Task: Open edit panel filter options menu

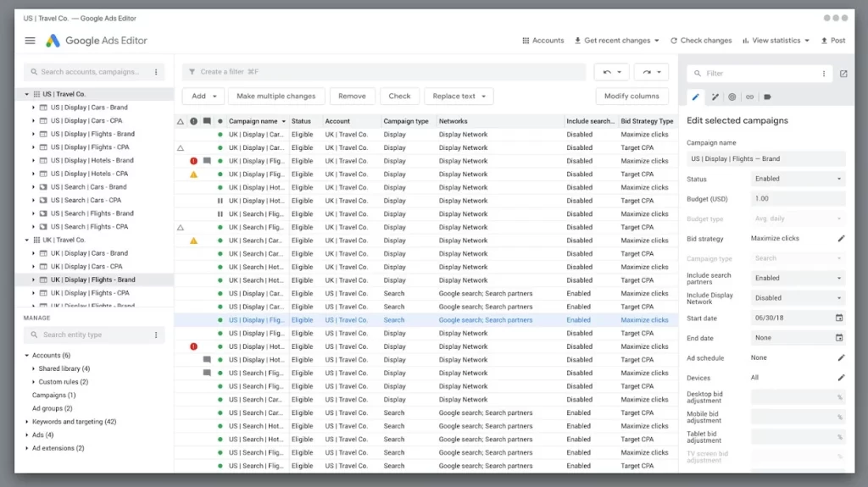Action: (824, 73)
